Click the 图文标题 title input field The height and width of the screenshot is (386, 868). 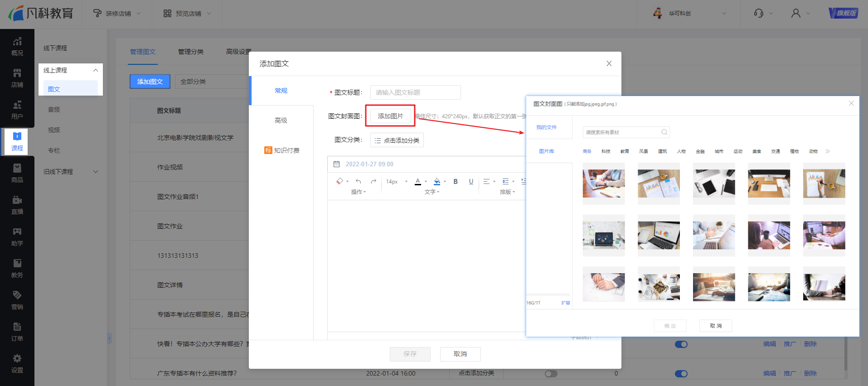pyautogui.click(x=416, y=92)
